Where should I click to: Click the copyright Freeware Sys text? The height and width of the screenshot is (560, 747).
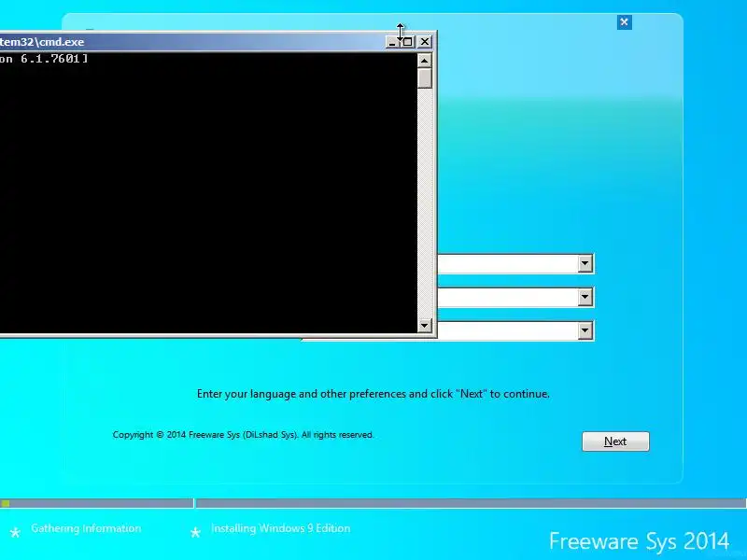pyautogui.click(x=243, y=435)
